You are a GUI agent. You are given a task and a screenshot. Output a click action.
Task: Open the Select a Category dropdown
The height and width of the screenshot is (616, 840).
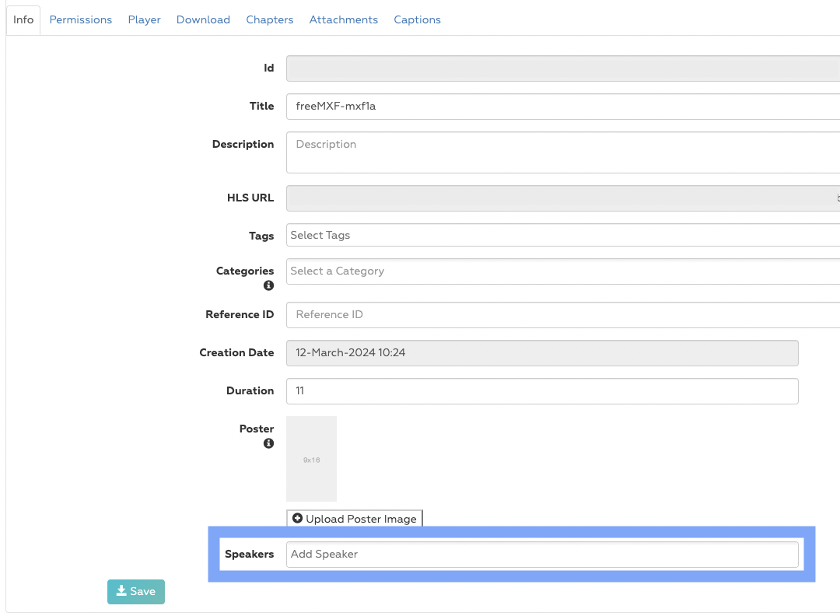click(x=563, y=271)
